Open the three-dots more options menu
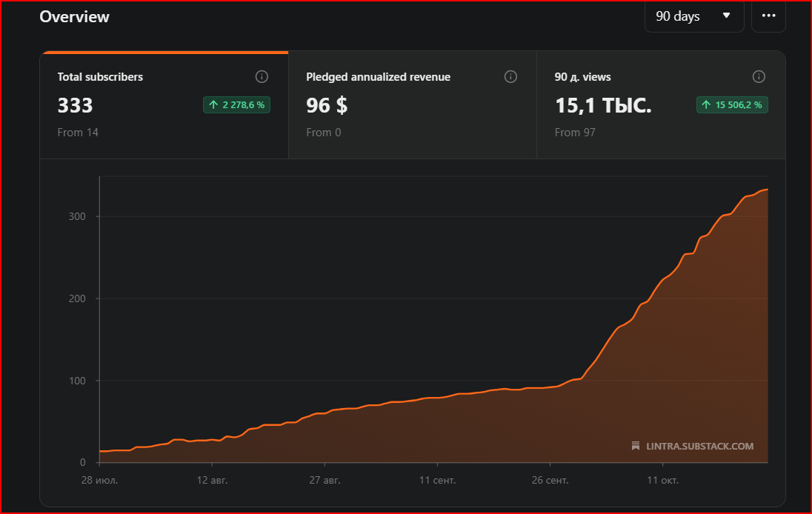This screenshot has width=812, height=514. coord(768,16)
